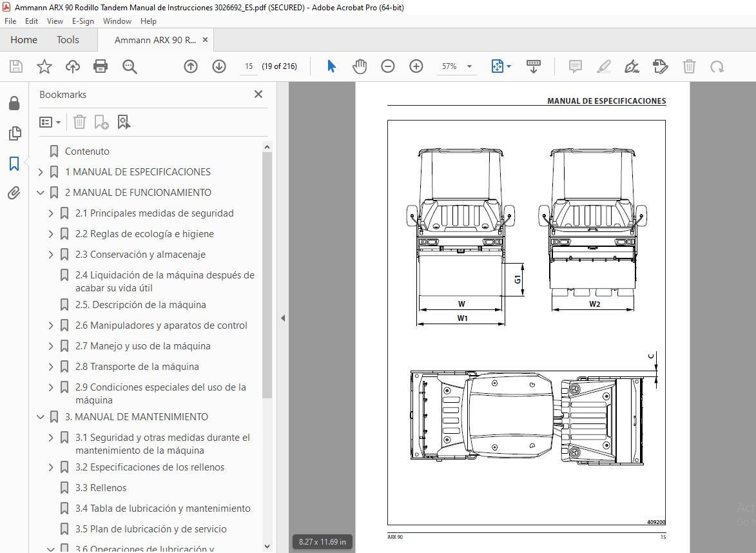
Task: Collapse the navigation pane with divider arrow
Action: (283, 318)
